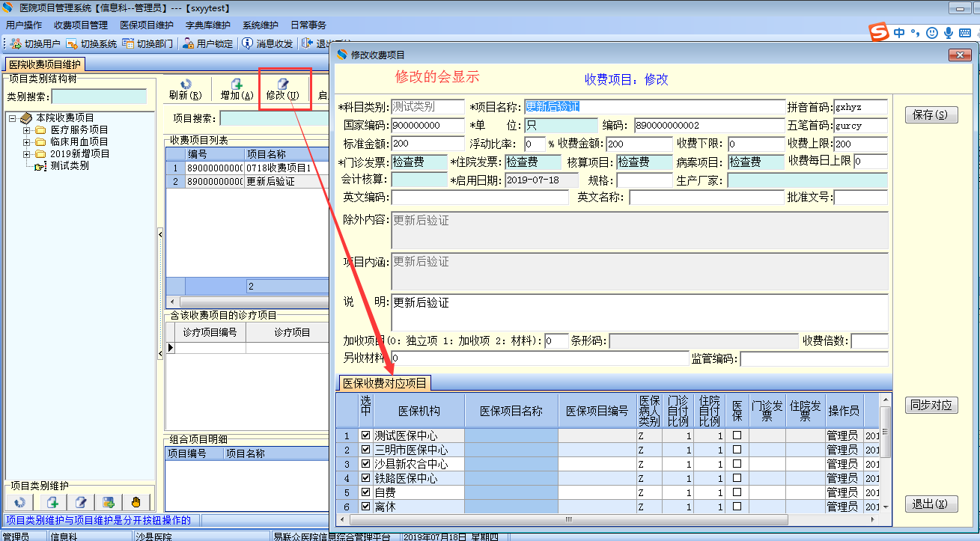Open the smiley emoji panel on IME bar
This screenshot has width=980, height=541.
tap(931, 33)
